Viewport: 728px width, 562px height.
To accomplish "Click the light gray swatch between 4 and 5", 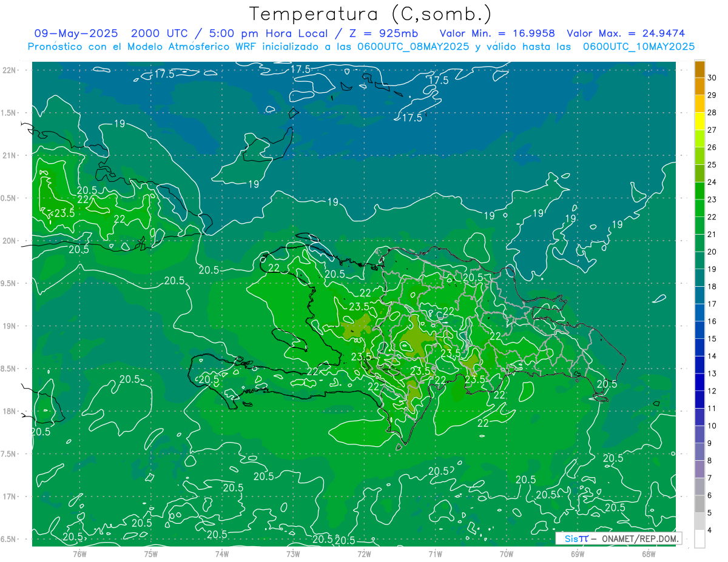I will (699, 521).
